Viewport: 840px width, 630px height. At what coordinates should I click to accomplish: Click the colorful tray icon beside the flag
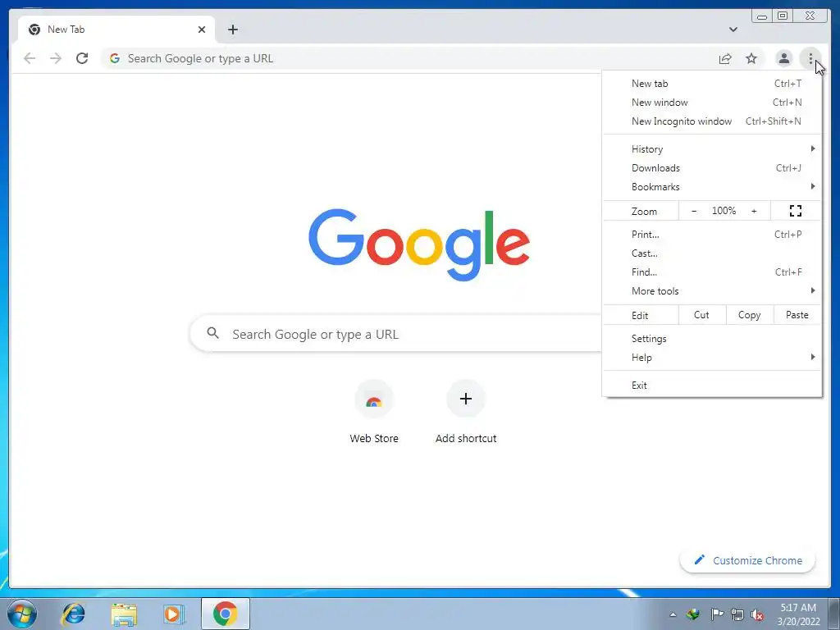click(693, 614)
